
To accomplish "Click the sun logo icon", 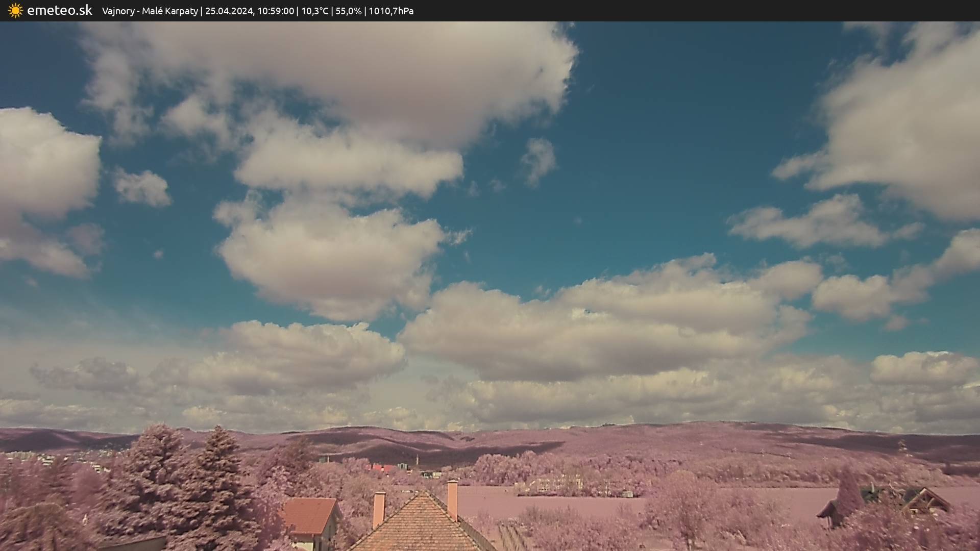I will pos(15,11).
